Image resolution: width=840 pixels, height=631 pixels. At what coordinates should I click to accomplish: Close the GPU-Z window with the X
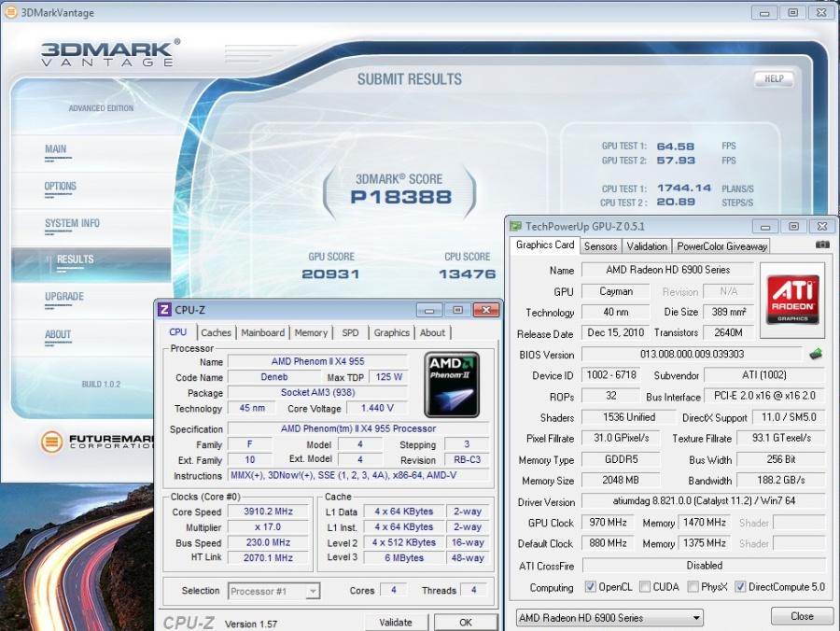click(821, 227)
